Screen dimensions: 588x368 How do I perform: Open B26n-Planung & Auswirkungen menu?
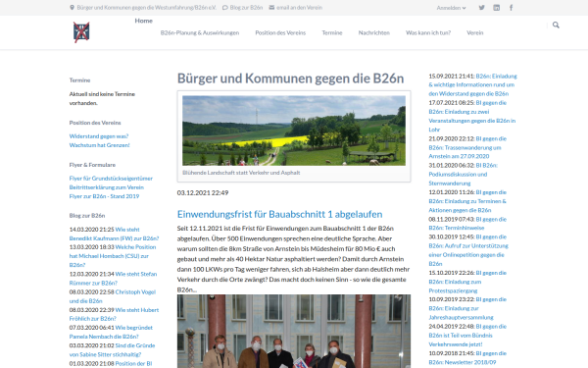[200, 32]
